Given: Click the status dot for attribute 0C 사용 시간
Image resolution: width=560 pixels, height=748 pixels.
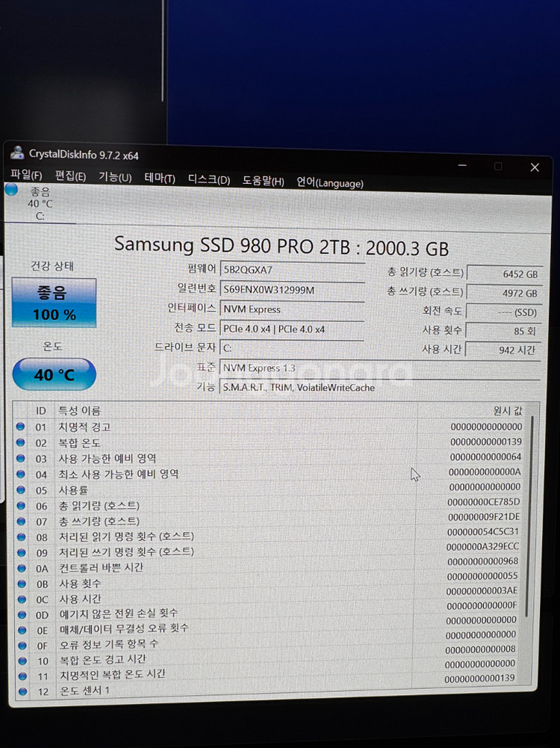Looking at the screenshot, I should click(22, 599).
